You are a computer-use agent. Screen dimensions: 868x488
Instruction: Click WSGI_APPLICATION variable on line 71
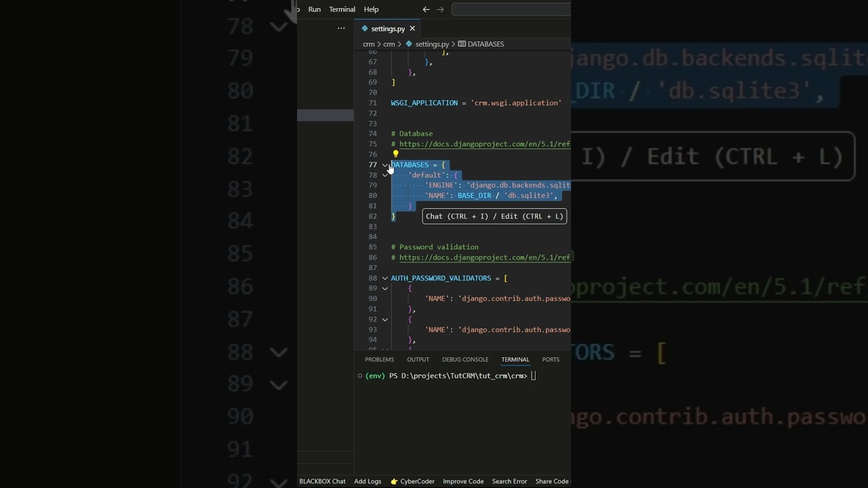[425, 103]
